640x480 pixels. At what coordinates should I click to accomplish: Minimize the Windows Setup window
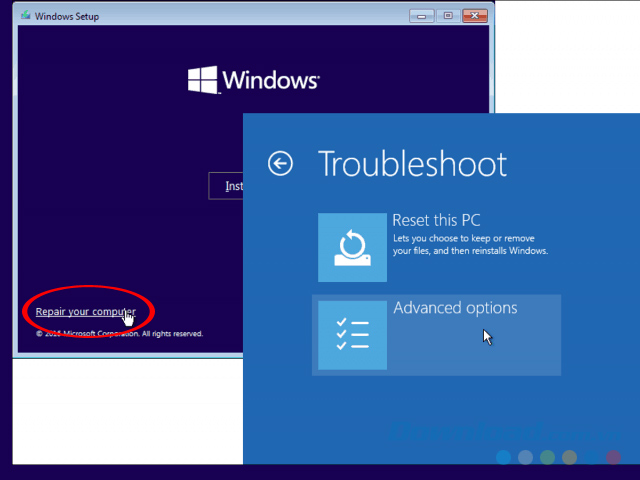coord(422,16)
